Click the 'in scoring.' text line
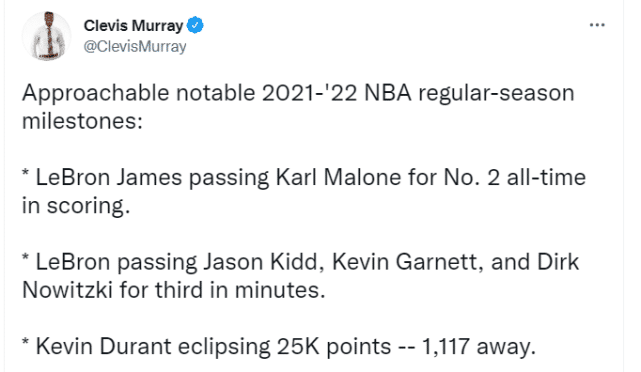This screenshot has width=641, height=372. tap(76, 206)
